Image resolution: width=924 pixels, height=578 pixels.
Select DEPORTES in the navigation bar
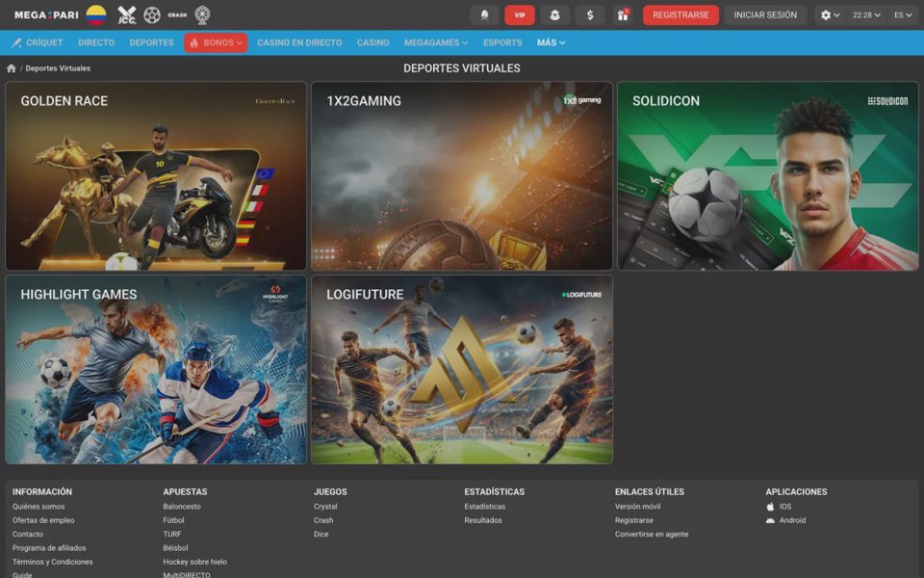coord(151,42)
